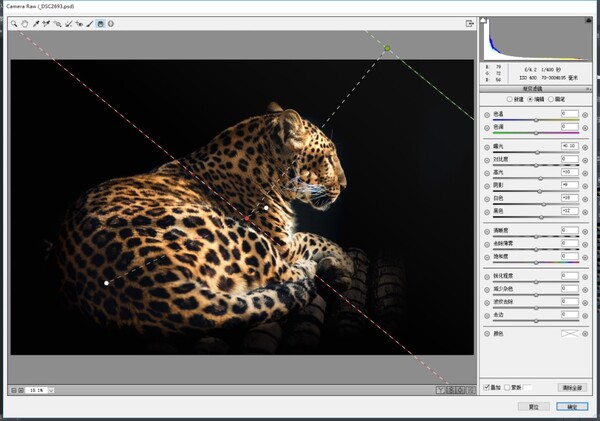This screenshot has width=600, height=421.
Task: Select the Color Sampler tool
Action: (46, 24)
